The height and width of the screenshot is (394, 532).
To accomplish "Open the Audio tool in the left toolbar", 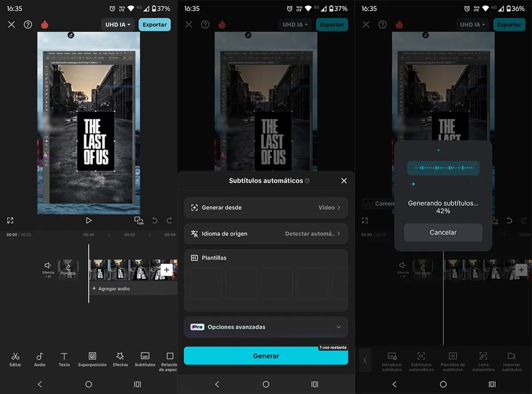I will [x=40, y=359].
